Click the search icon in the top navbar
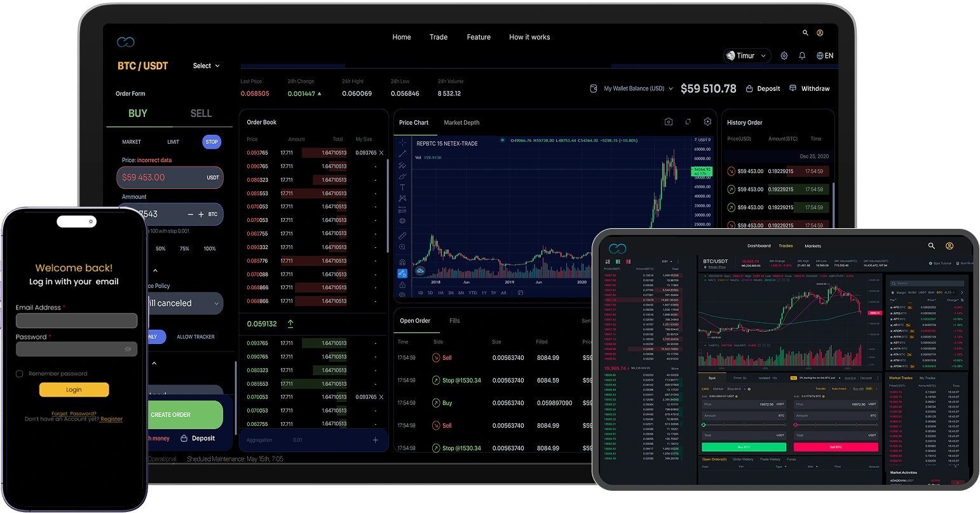This screenshot has height=513, width=980. [805, 32]
